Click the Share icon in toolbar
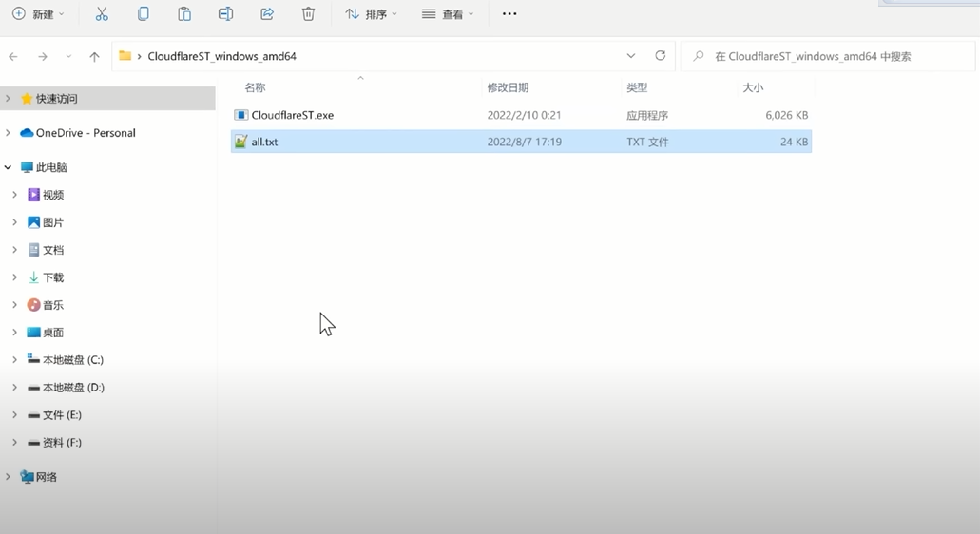The height and width of the screenshot is (534, 980). 267,14
